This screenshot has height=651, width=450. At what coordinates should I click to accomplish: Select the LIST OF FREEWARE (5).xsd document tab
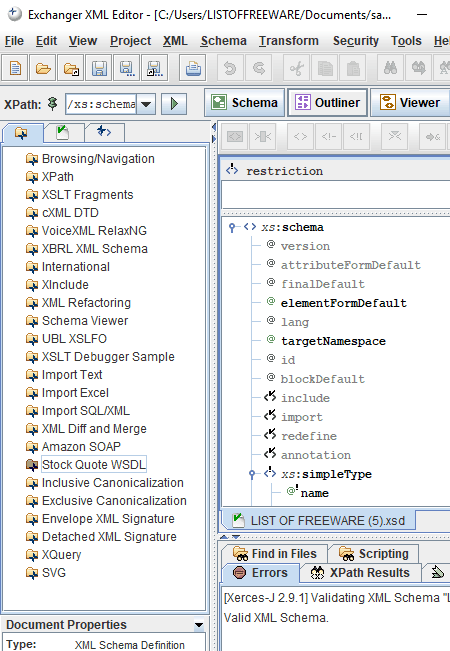(319, 521)
